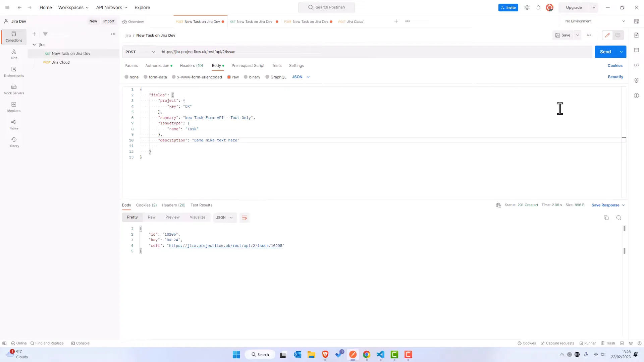Open the user avatar menu

pyautogui.click(x=549, y=7)
